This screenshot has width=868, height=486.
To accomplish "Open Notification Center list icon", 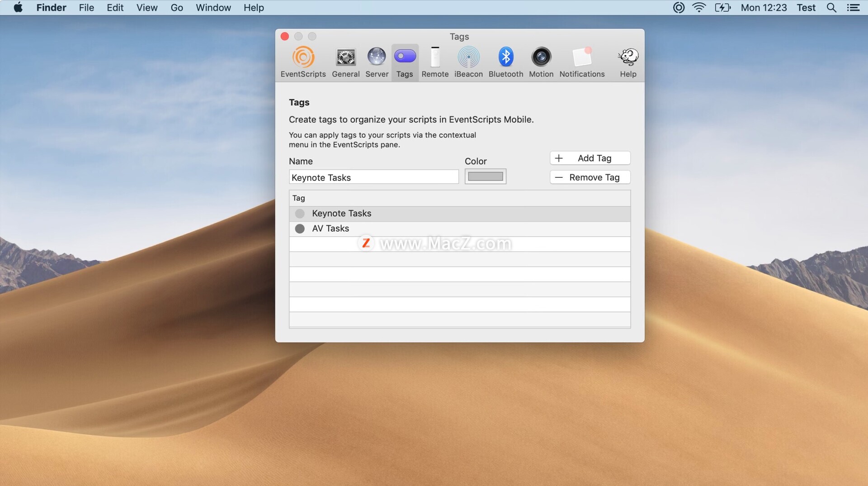I will click(x=853, y=8).
